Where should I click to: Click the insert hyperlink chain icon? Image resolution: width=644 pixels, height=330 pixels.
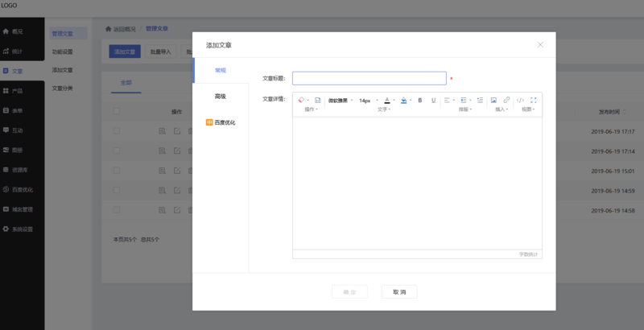[x=506, y=101]
